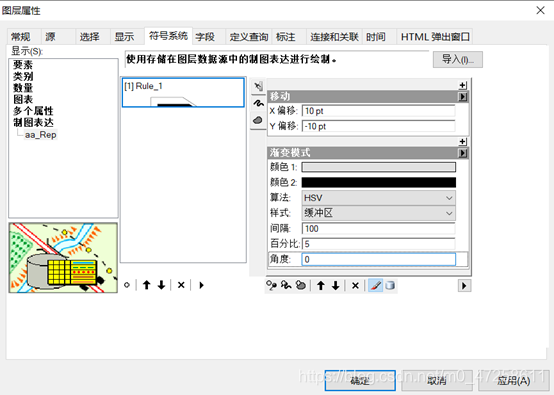Pick 颜色 2 black swatch
Viewport: 554px width, 395px height.
tap(379, 182)
